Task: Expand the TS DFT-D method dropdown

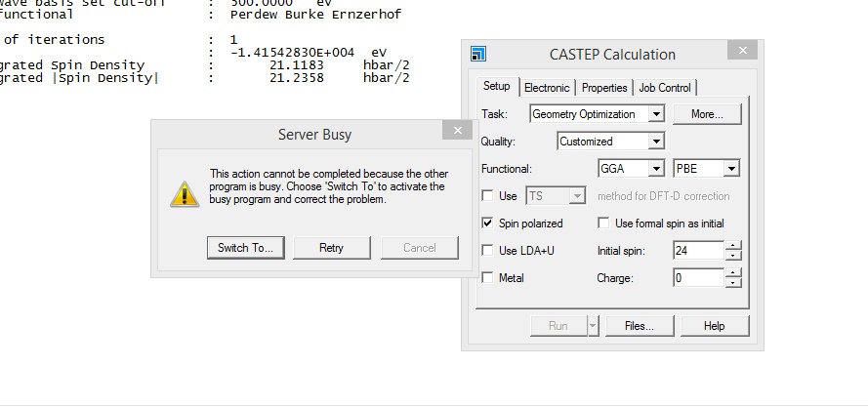Action: (577, 195)
